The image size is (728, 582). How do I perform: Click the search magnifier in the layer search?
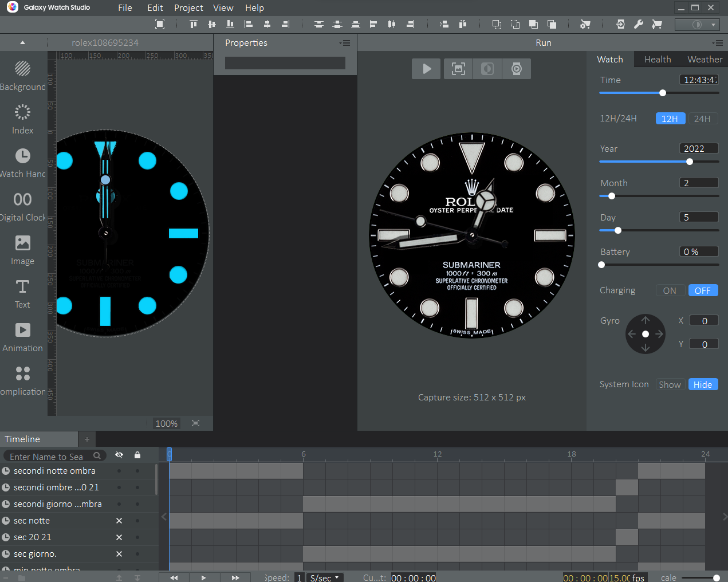[x=97, y=456]
